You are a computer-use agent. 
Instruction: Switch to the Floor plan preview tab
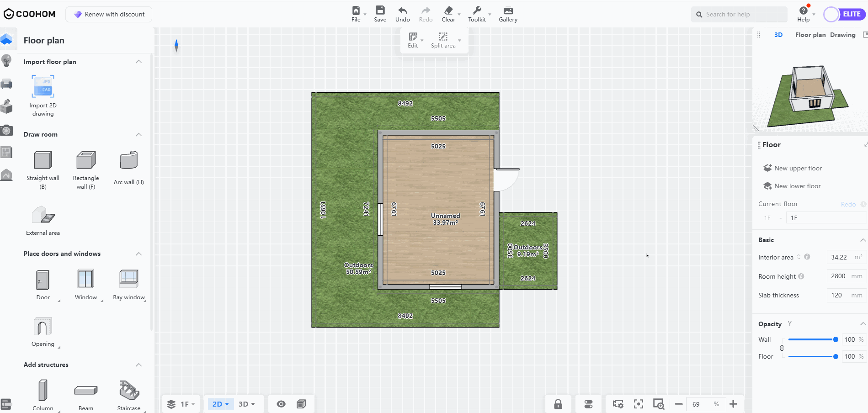pyautogui.click(x=810, y=35)
